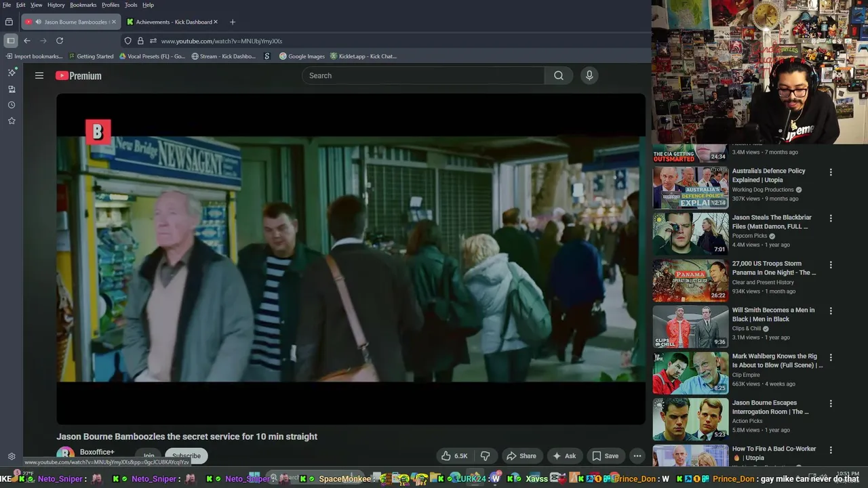Open options for Australia's Defence Policy video
This screenshot has width=868, height=488.
[x=831, y=172]
